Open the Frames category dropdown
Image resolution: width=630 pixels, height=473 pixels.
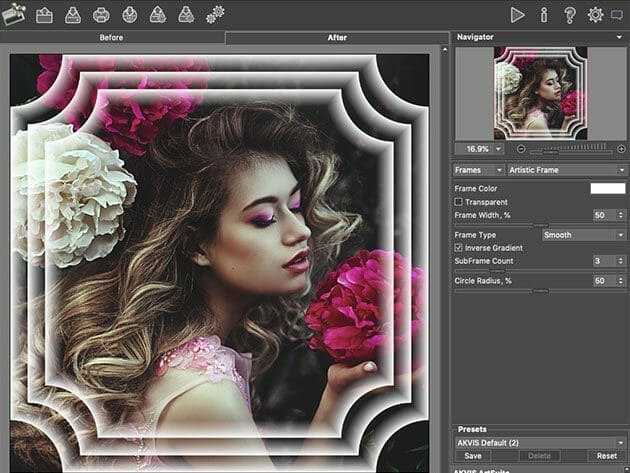[x=478, y=170]
